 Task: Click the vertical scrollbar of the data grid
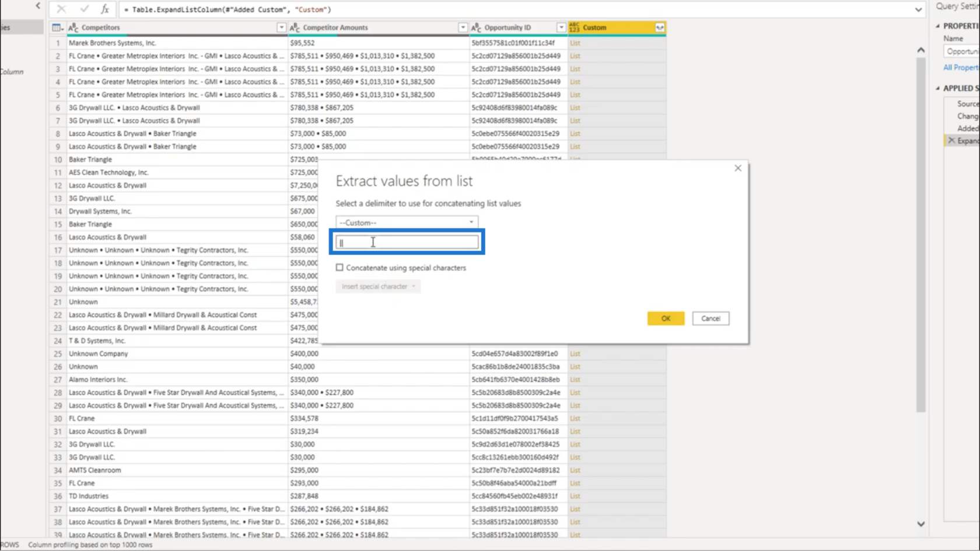click(x=921, y=233)
